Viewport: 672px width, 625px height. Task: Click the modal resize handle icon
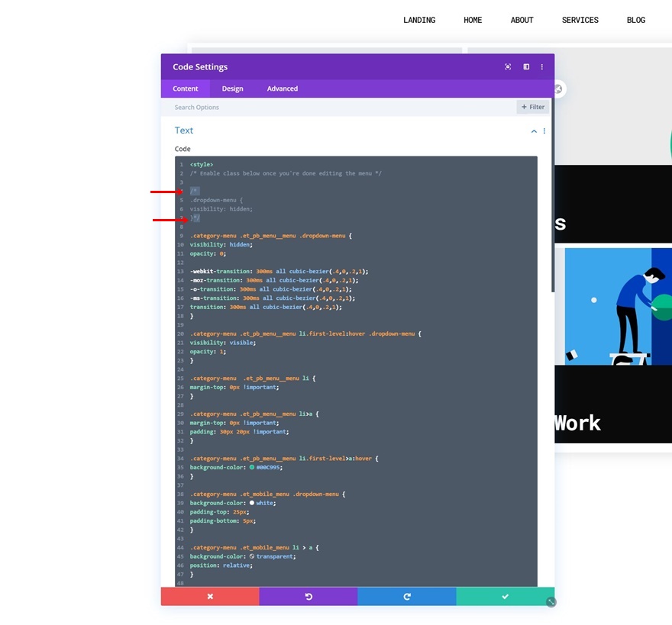[551, 602]
